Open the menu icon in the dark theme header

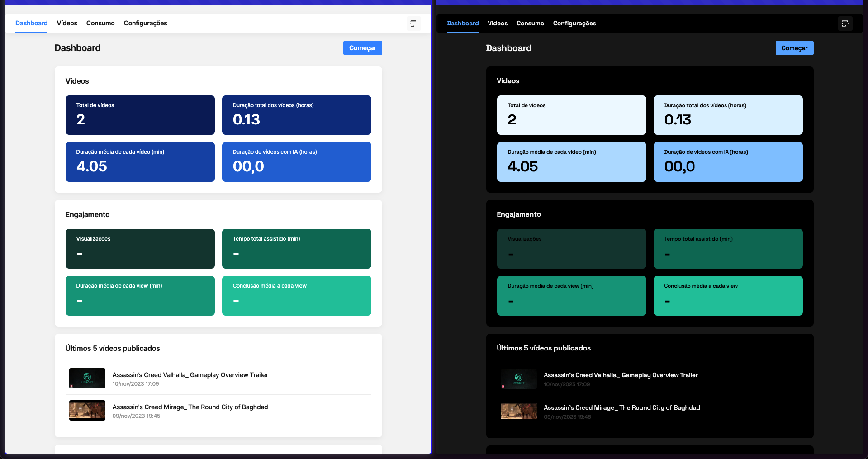tap(845, 23)
